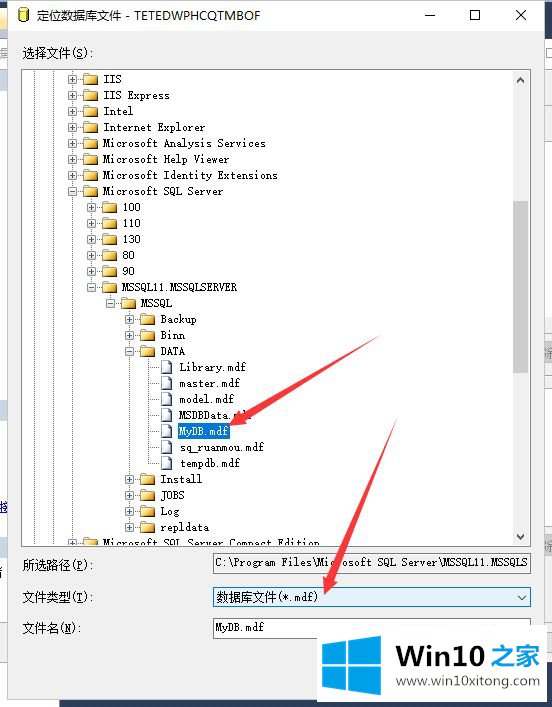Collapse the MSSQL folder node
Image resolution: width=552 pixels, height=707 pixels.
point(110,303)
